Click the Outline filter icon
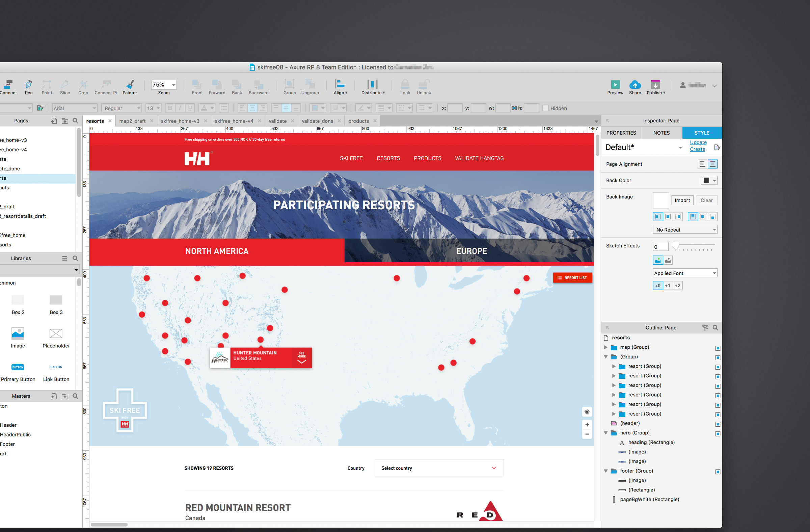 point(705,328)
